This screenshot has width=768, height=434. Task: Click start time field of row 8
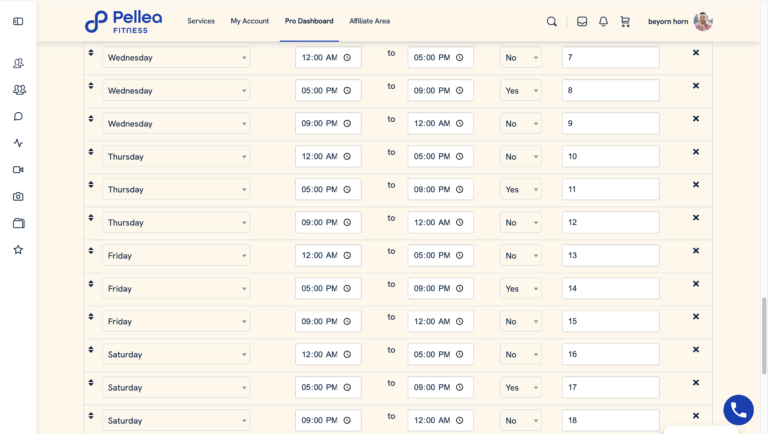click(328, 91)
